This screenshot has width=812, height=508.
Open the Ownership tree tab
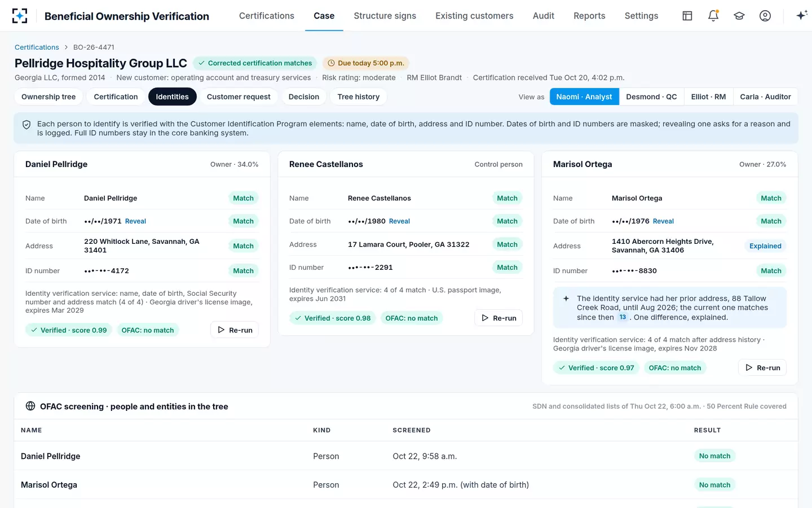pyautogui.click(x=48, y=97)
